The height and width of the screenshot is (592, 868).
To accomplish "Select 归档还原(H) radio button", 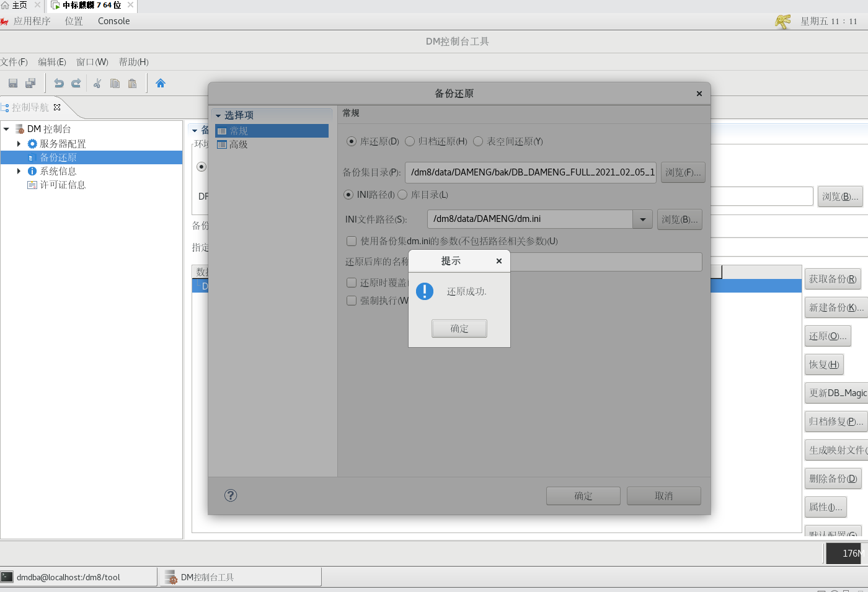I will coord(410,141).
